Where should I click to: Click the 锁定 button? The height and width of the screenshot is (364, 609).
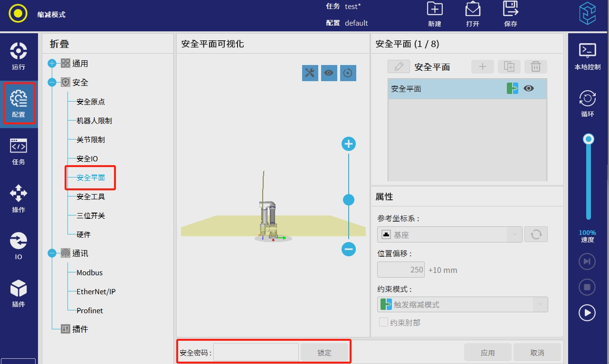(x=324, y=353)
